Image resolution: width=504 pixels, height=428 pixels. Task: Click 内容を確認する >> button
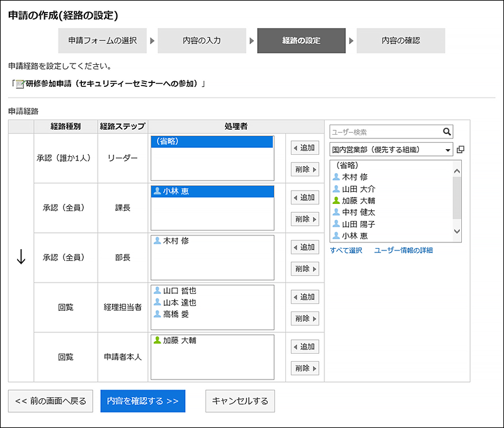point(143,401)
